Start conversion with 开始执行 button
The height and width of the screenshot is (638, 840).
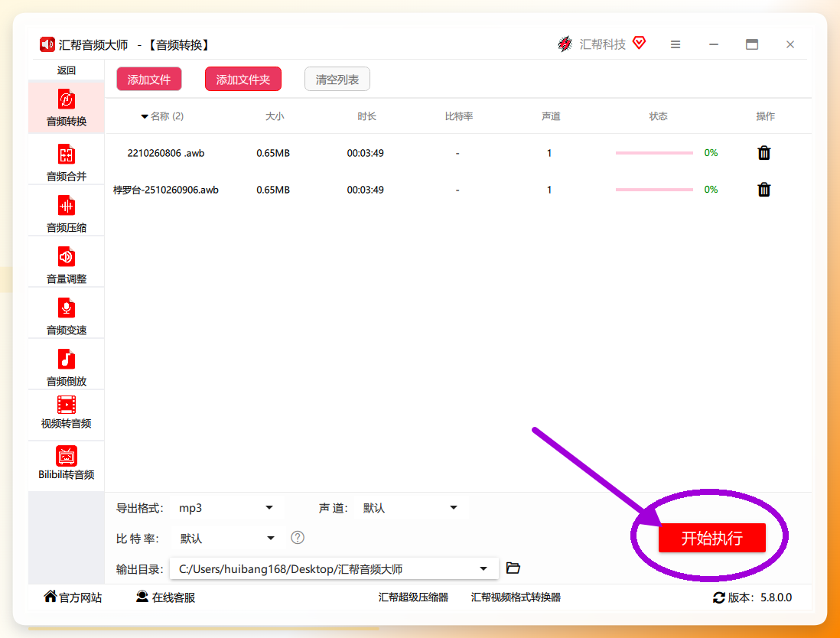(712, 538)
